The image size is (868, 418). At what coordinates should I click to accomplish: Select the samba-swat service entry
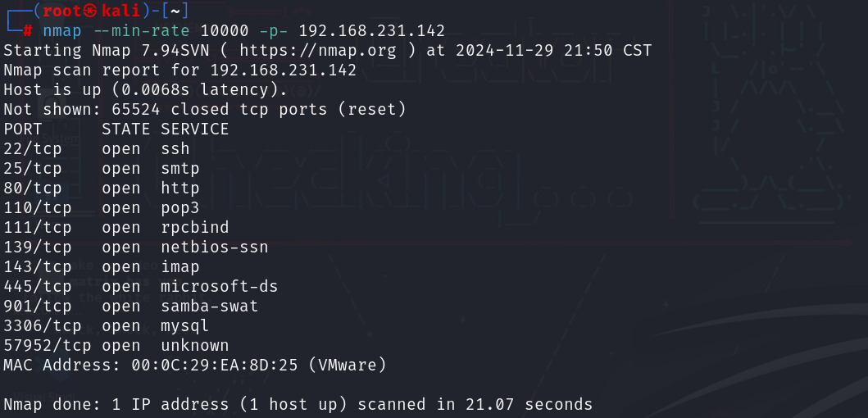[x=210, y=306]
